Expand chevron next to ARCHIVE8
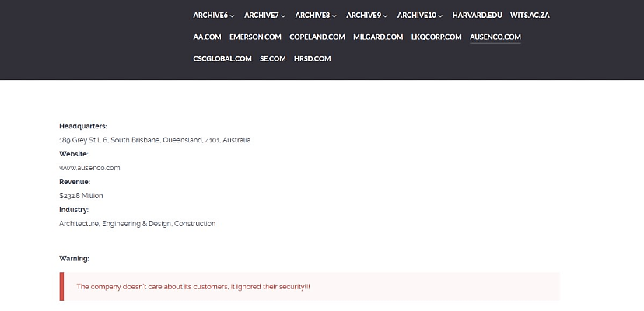The height and width of the screenshot is (311, 644). [334, 16]
